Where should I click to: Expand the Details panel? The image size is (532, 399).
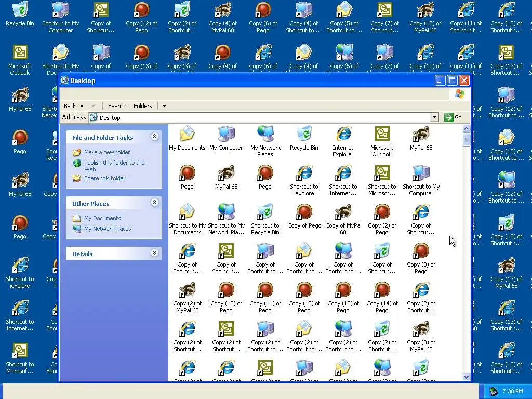pyautogui.click(x=154, y=253)
